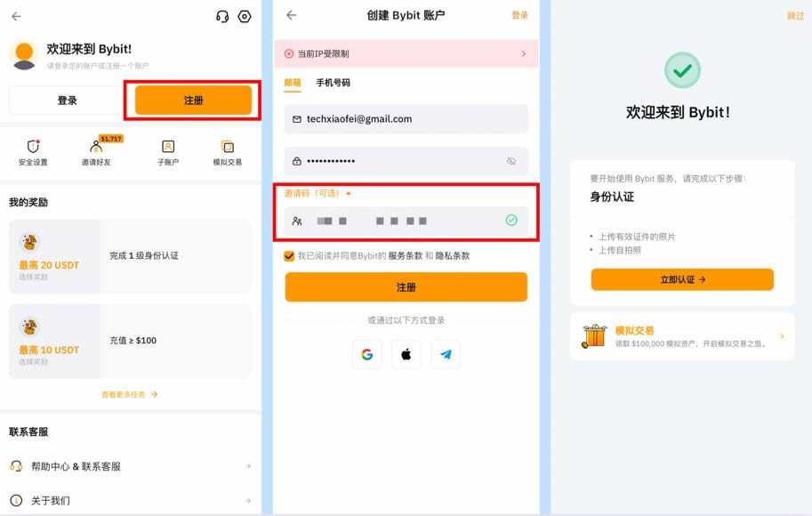
Task: Switch to the 手机号码 tab
Action: pos(333,83)
